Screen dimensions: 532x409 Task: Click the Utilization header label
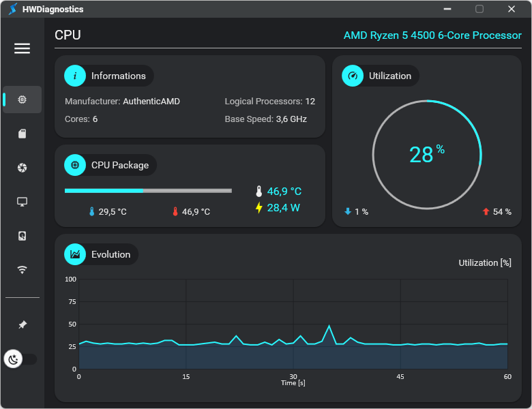[390, 76]
